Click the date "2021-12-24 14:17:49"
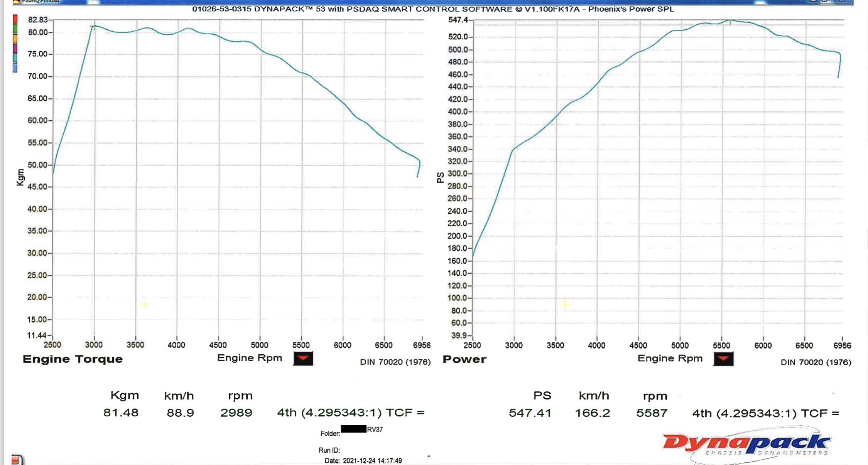Screen dimensions: 868x465 point(372,461)
